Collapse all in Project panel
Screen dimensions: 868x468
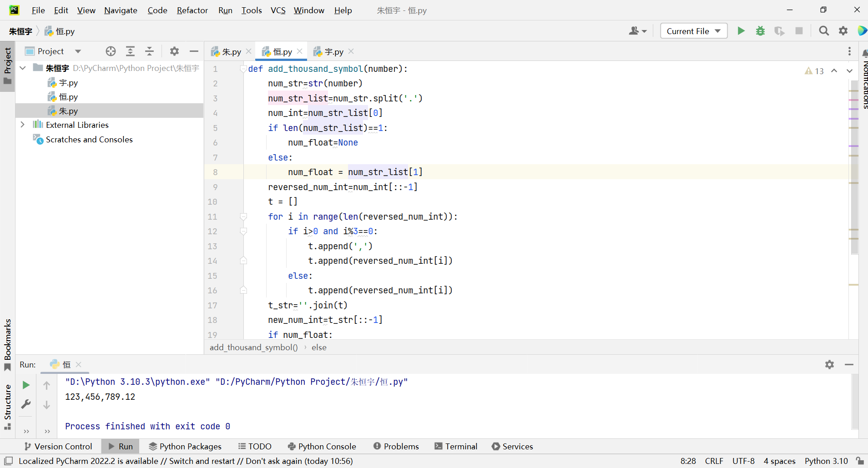pyautogui.click(x=149, y=51)
